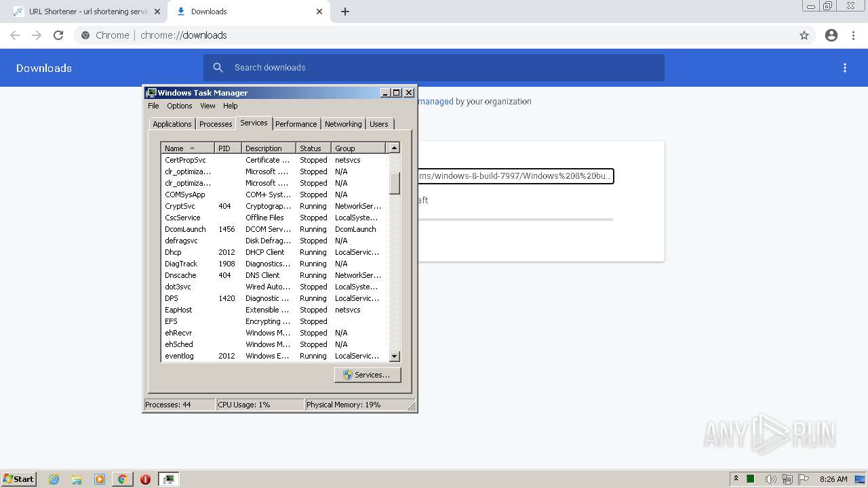
Task: Select the CryptSvc service row
Action: (275, 206)
